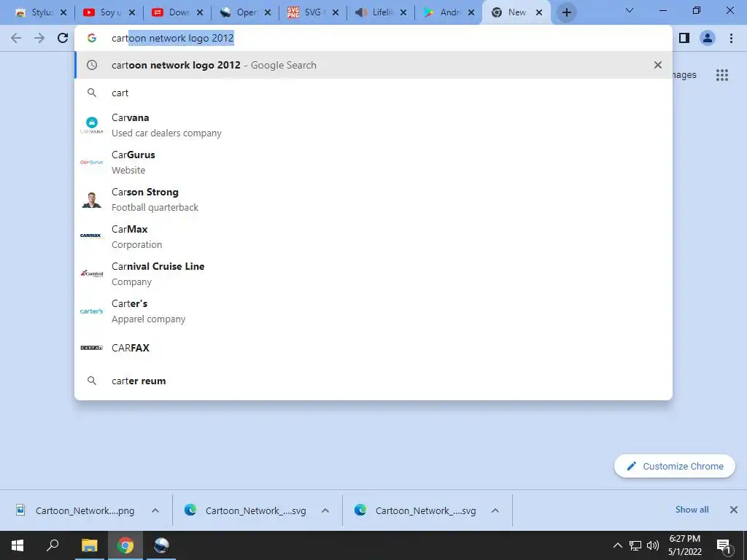Pick the CarGurus website suggestion
This screenshot has width=747, height=560.
pyautogui.click(x=373, y=163)
